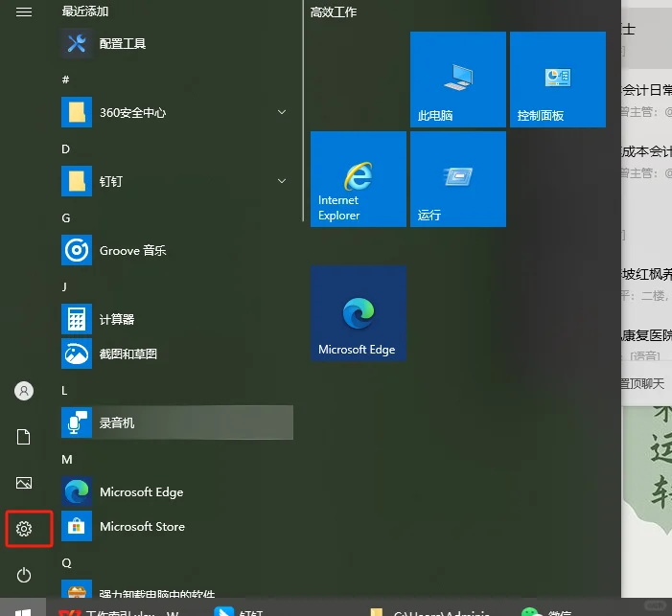Click the 高效工作 tile group title
The width and height of the screenshot is (672, 616).
point(334,12)
